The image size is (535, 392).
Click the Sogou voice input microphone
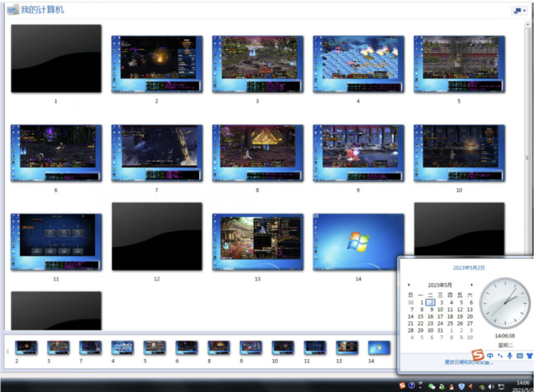pyautogui.click(x=510, y=356)
